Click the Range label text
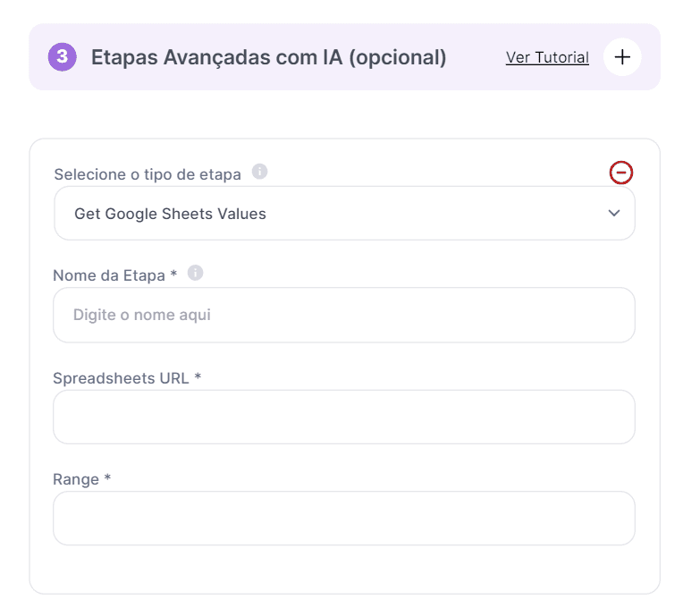The image size is (683, 616). pyautogui.click(x=76, y=480)
